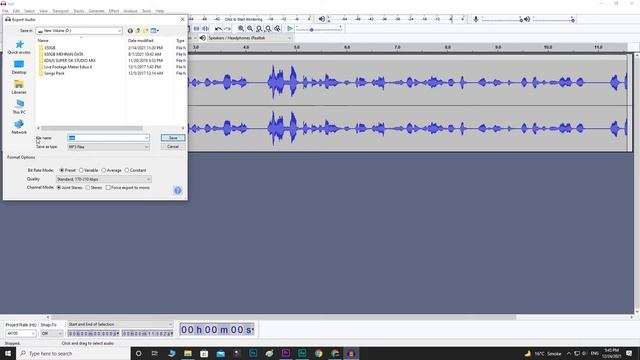Click the Redo toolbar icon
This screenshot has height=360, width=640.
click(227, 29)
